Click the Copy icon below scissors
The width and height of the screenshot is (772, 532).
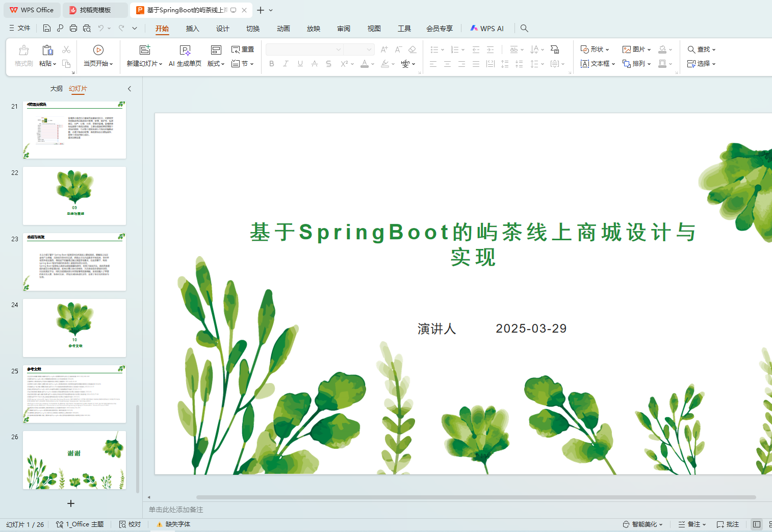[x=66, y=64]
